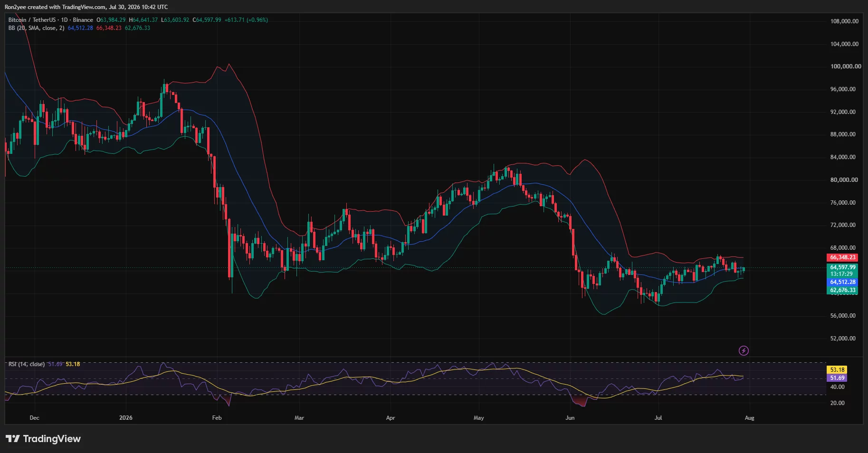Click the +613.71 (+0.96%) change value
The width and height of the screenshot is (868, 453).
click(246, 20)
